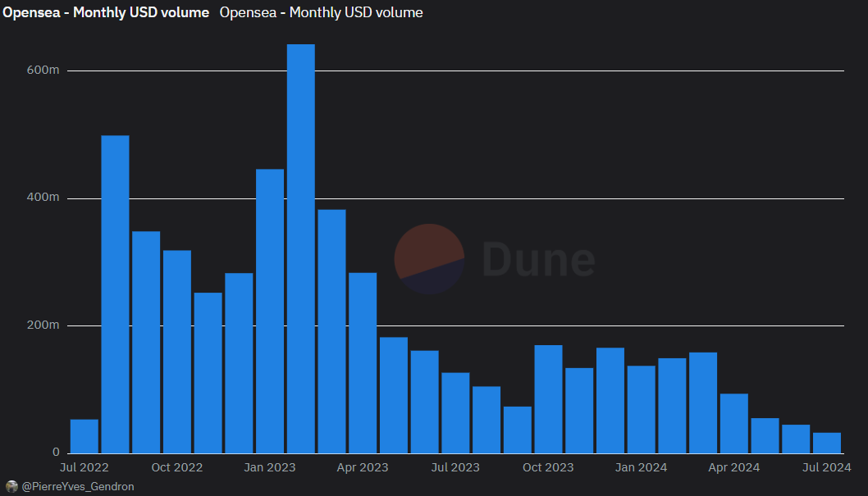Screen dimensions: 868x496
Task: Select the bar above the Apr 2024 label
Action: pyautogui.click(x=734, y=424)
